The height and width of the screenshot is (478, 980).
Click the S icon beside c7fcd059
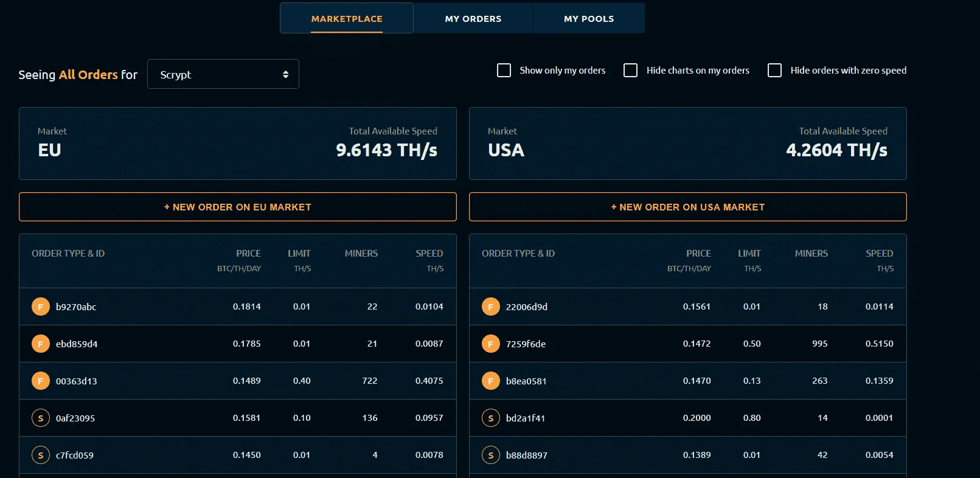click(41, 455)
